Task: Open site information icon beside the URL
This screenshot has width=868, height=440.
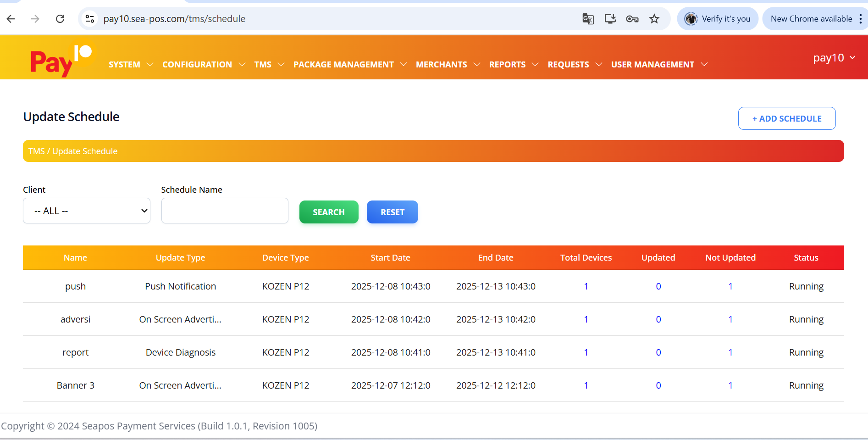Action: tap(90, 19)
